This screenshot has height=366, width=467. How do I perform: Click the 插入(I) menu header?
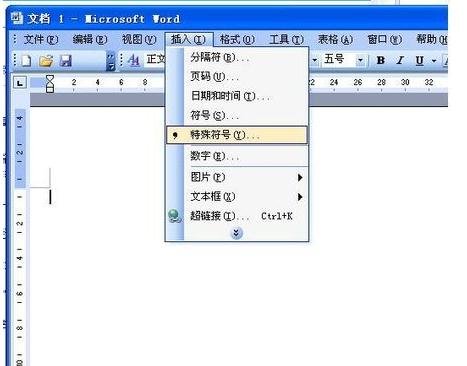(x=188, y=40)
